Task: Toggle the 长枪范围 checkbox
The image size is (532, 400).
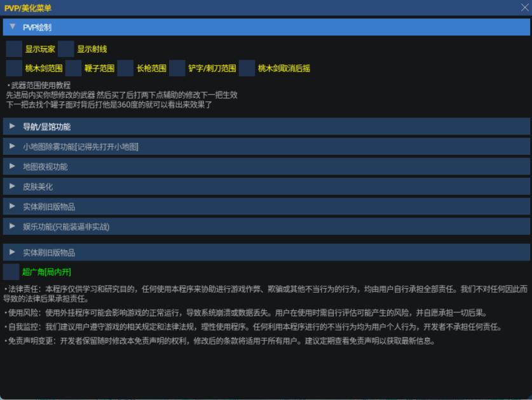Action: (x=125, y=68)
